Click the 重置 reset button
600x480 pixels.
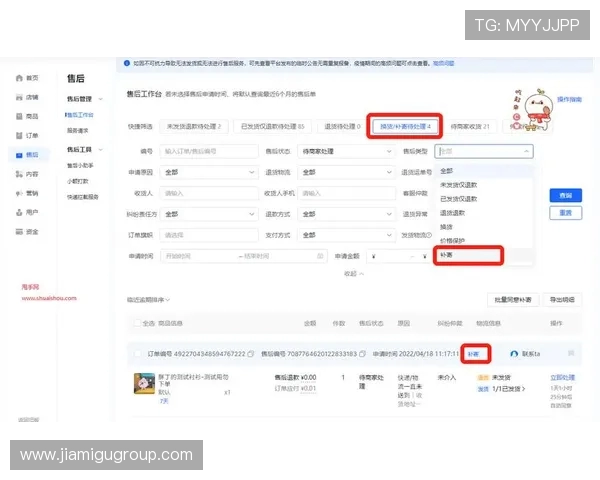point(566,213)
